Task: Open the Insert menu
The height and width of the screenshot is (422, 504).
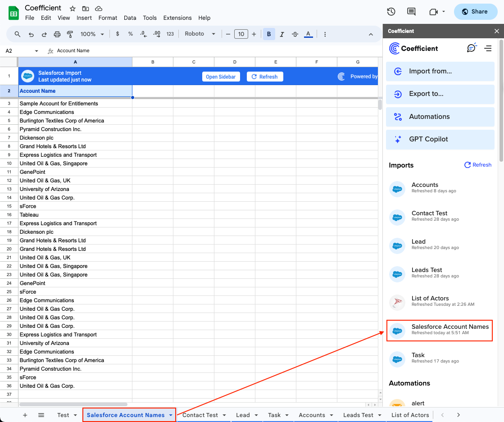Action: click(x=84, y=18)
